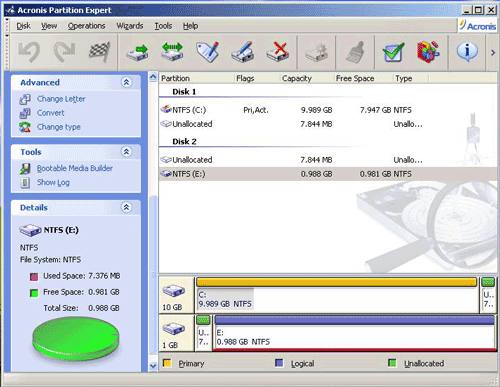Open the Tools menu
Viewport: 500px width, 387px height.
[163, 26]
